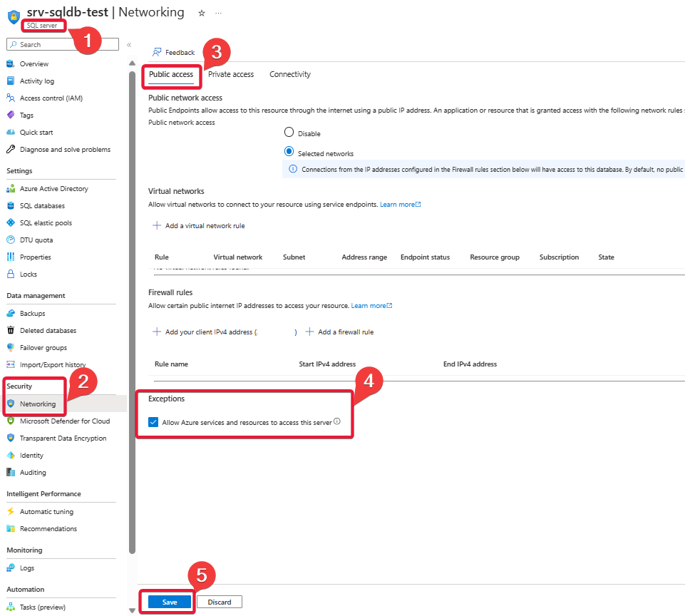
Task: Click the DTU quota icon
Action: coord(11,240)
